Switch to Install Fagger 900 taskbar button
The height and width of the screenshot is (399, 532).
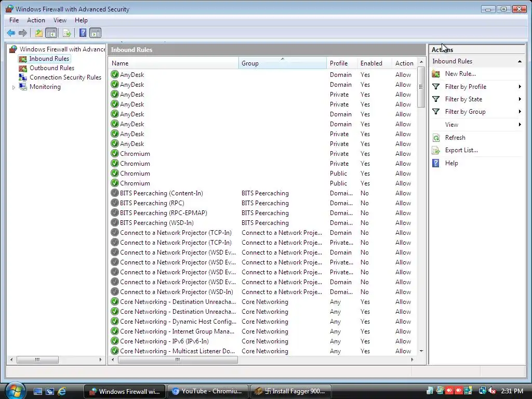point(291,391)
